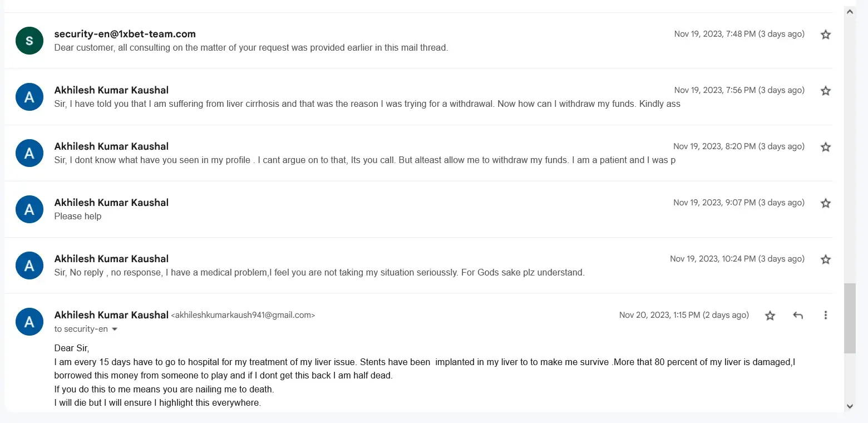Screen dimensions: 868x423
Task: Click the scrollbar up arrow
Action: [x=850, y=12]
